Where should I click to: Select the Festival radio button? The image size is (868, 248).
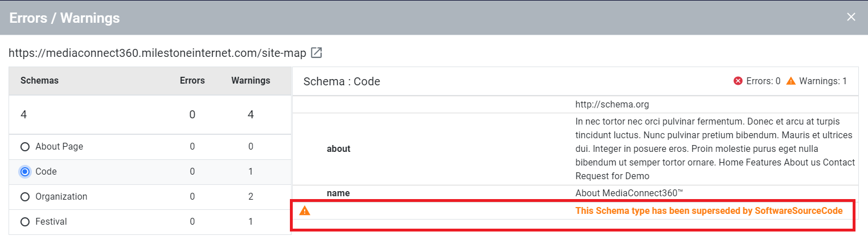(25, 222)
